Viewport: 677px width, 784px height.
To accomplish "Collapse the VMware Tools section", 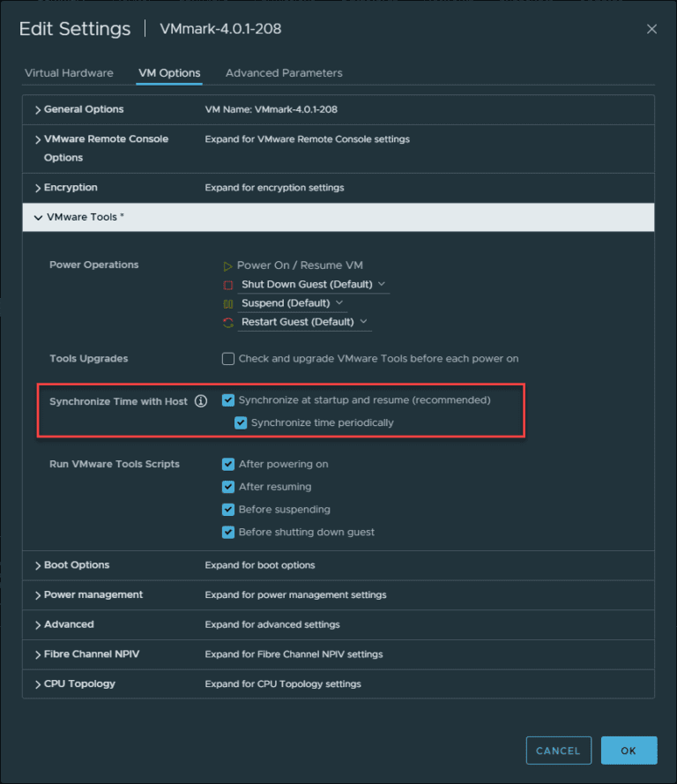I will click(38, 217).
